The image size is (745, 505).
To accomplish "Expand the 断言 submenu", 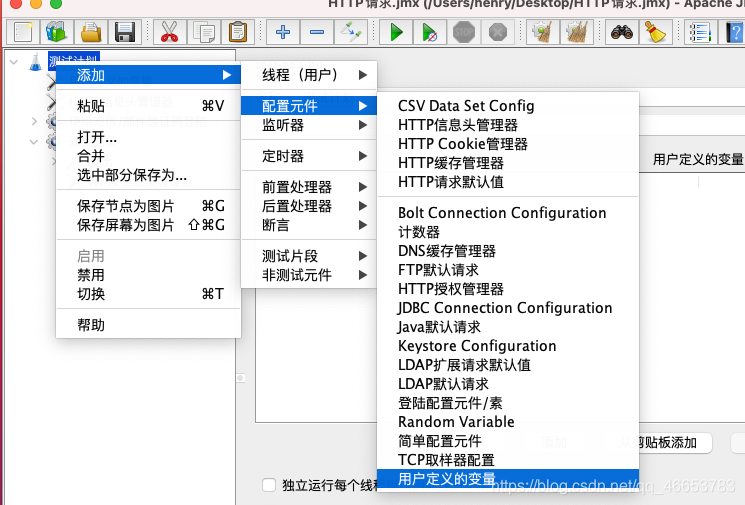I will click(309, 225).
